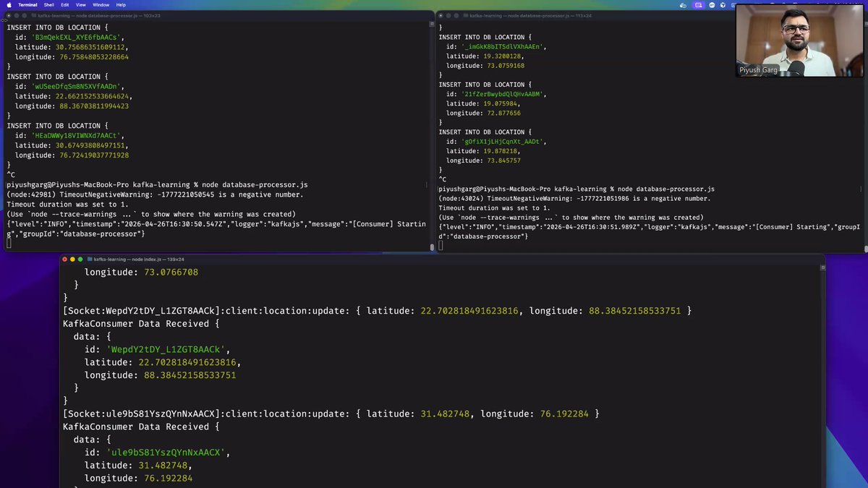Open the Window menu

point(101,4)
